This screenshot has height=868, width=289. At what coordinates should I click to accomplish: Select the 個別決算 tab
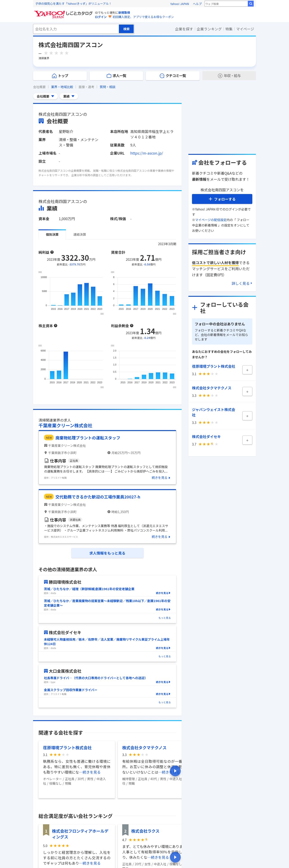click(52, 235)
